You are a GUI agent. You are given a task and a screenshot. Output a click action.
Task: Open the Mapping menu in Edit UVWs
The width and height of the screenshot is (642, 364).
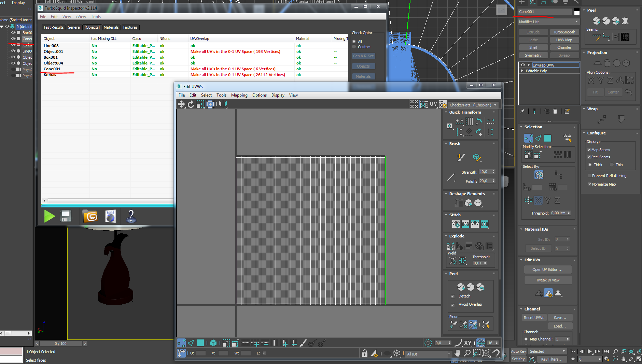(239, 95)
